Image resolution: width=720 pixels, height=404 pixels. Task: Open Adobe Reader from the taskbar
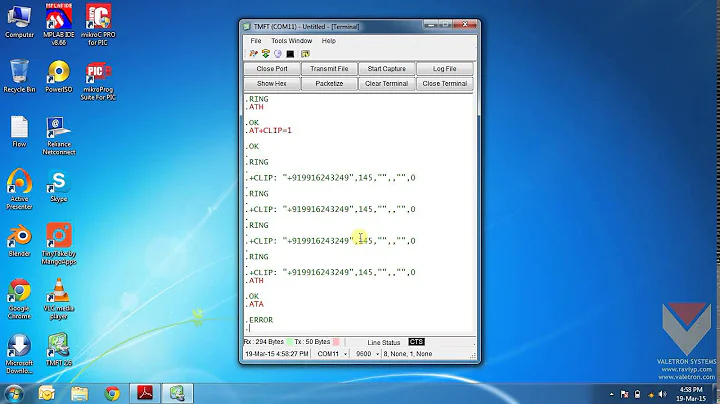[145, 393]
